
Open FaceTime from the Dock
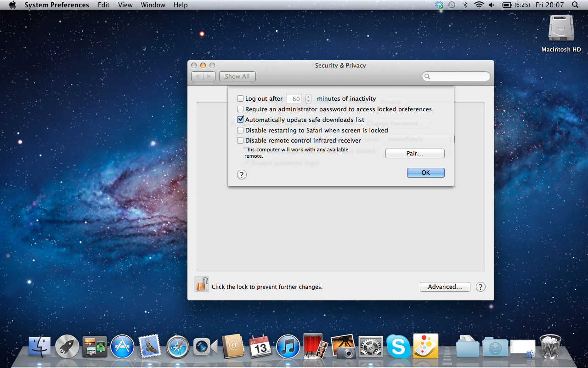(x=205, y=346)
